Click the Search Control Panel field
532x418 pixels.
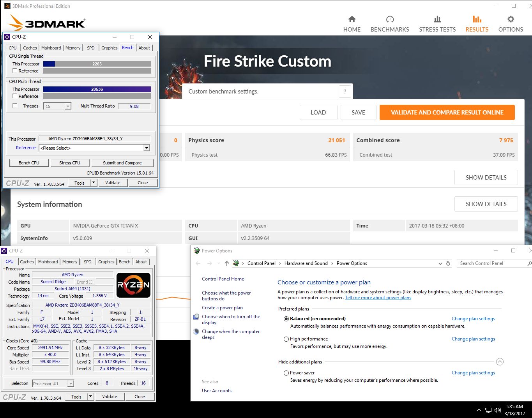coord(491,263)
